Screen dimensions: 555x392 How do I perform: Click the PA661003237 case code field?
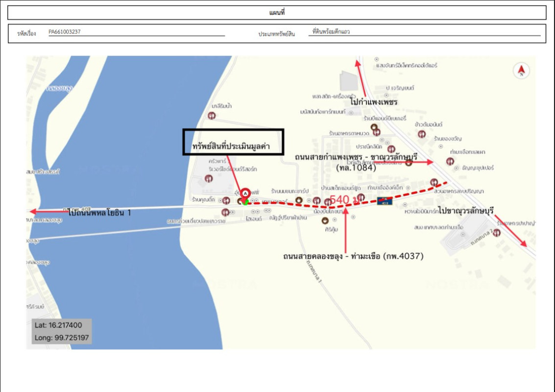pyautogui.click(x=137, y=32)
